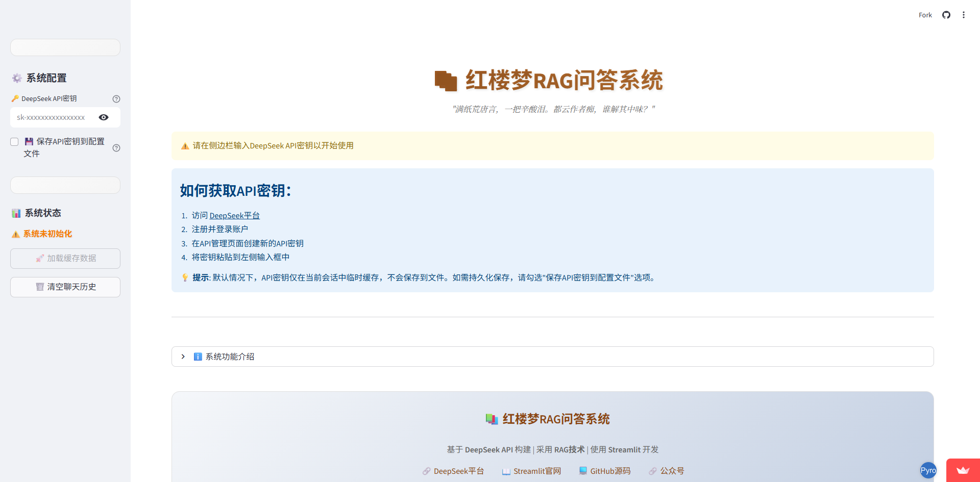This screenshot has height=482, width=980.
Task: Open the DeepSeek平台 link in instructions
Action: 234,216
